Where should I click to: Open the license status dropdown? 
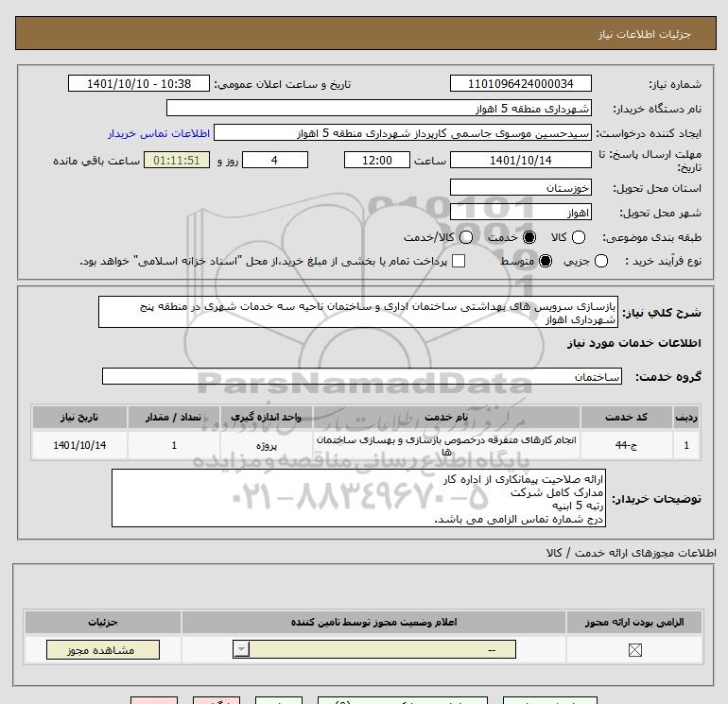coord(374,649)
